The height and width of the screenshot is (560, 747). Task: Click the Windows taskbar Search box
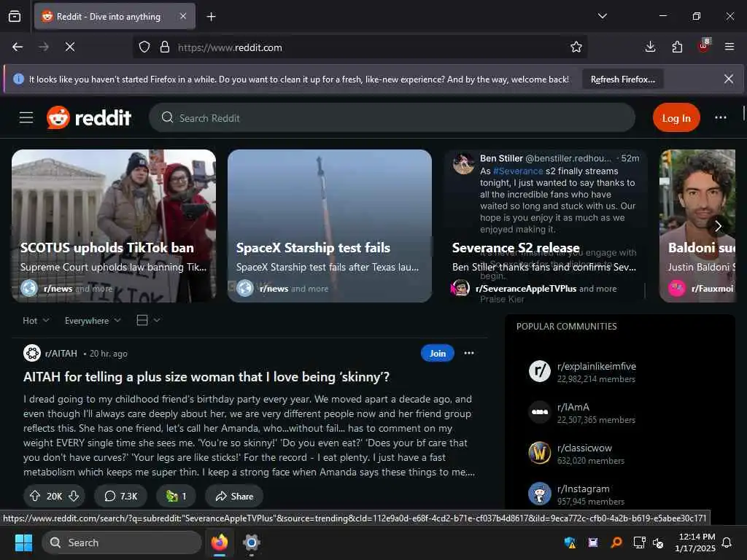click(122, 542)
